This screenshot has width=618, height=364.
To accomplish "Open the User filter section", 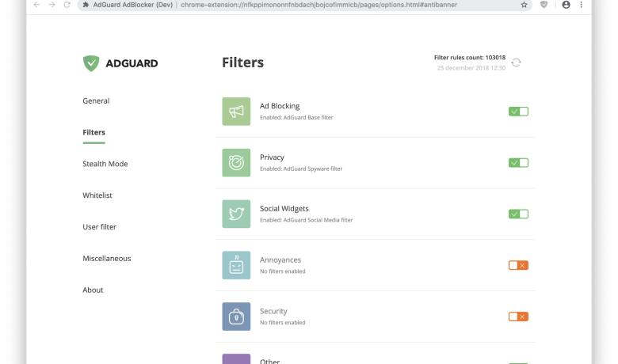I will pos(99,226).
